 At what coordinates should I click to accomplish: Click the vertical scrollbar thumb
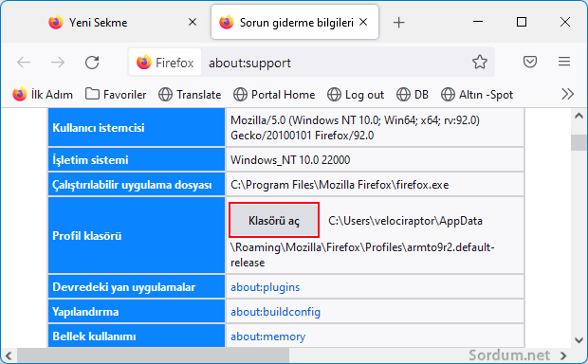tap(579, 143)
